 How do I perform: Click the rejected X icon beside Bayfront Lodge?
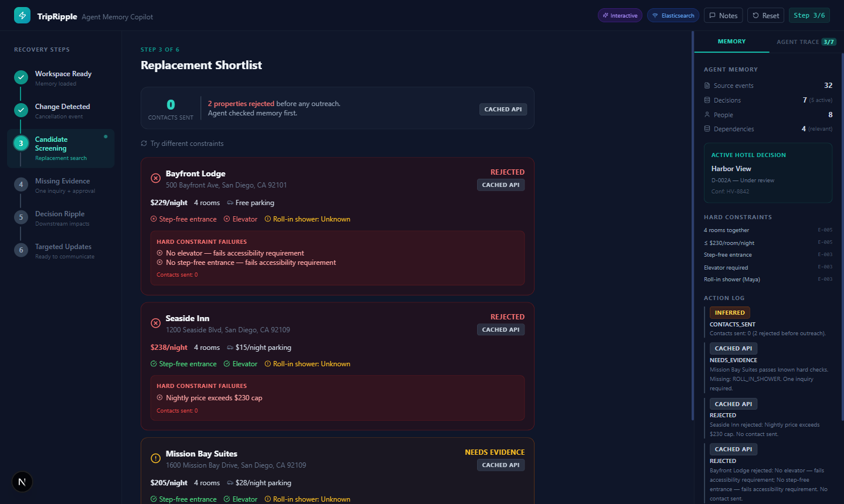(156, 178)
